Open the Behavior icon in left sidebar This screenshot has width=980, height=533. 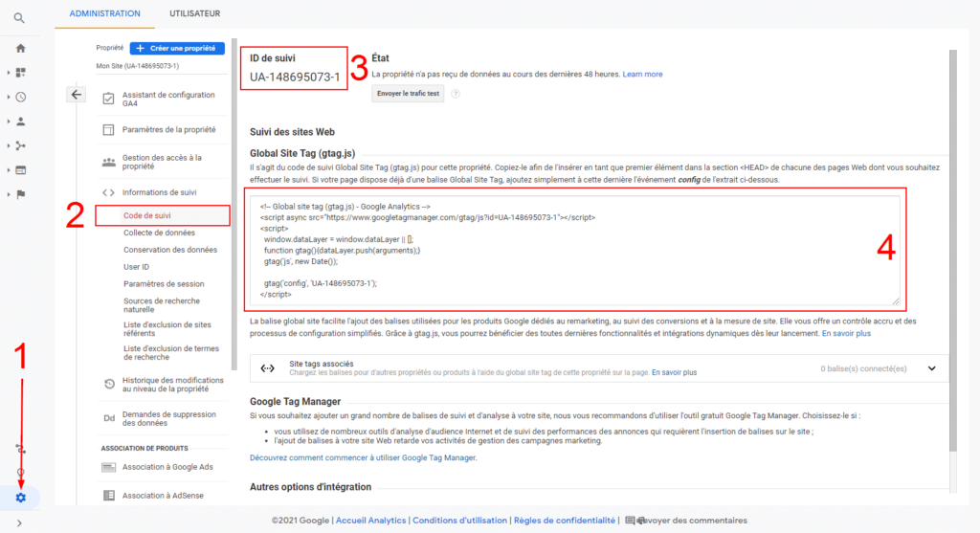click(x=20, y=170)
